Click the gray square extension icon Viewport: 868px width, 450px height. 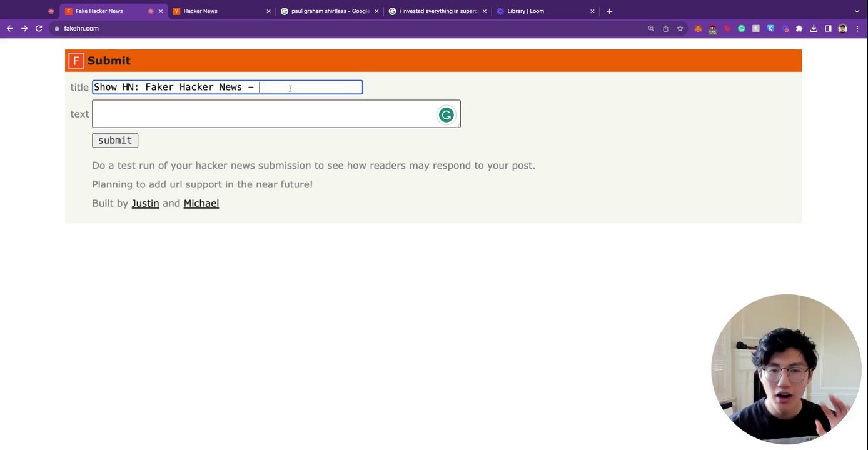756,28
